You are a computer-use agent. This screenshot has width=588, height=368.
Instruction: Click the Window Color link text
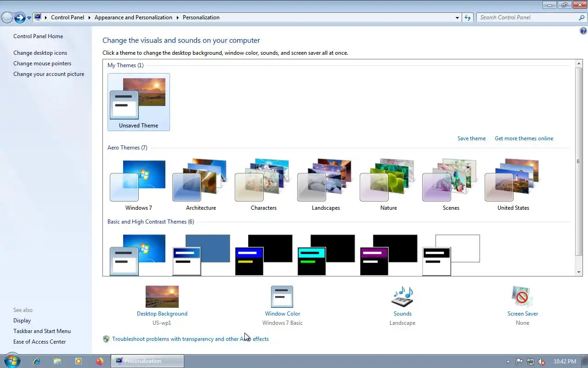point(283,314)
